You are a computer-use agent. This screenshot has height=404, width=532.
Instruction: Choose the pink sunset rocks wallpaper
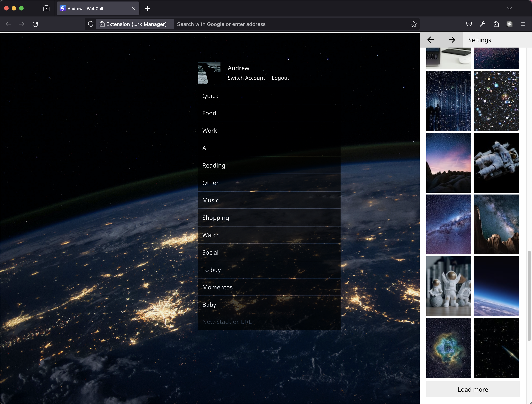pos(449,162)
